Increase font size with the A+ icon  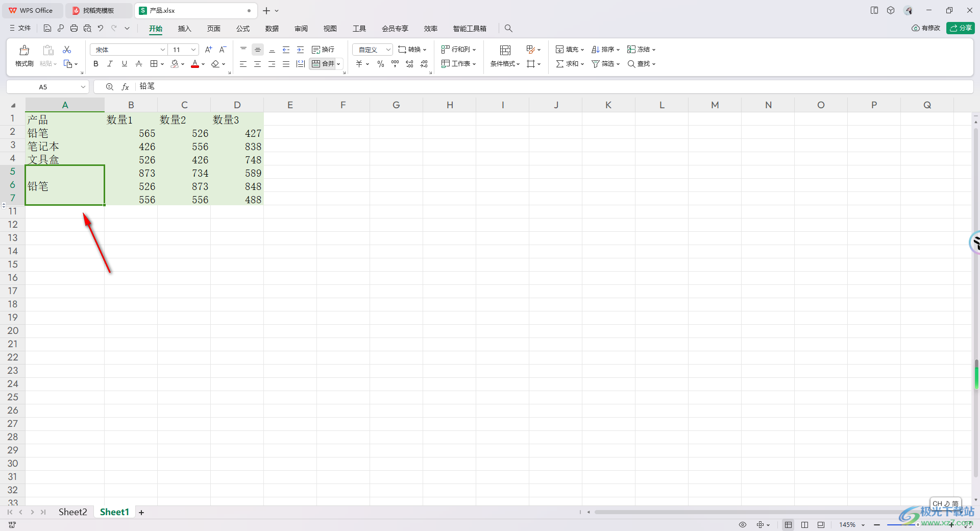tap(208, 50)
